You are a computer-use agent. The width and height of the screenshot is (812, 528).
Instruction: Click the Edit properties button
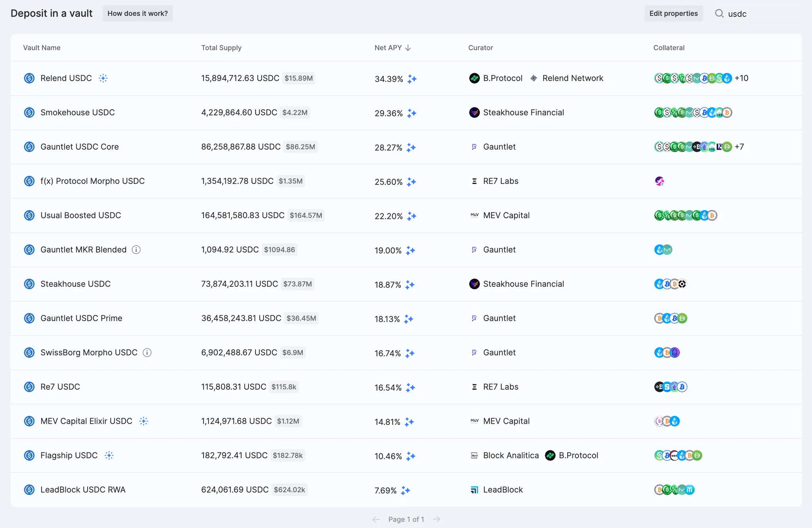point(674,13)
